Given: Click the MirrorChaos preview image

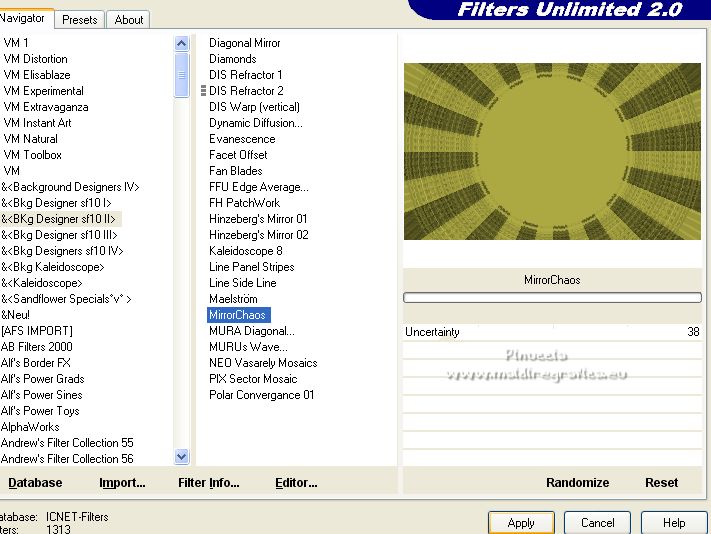Looking at the screenshot, I should point(552,151).
